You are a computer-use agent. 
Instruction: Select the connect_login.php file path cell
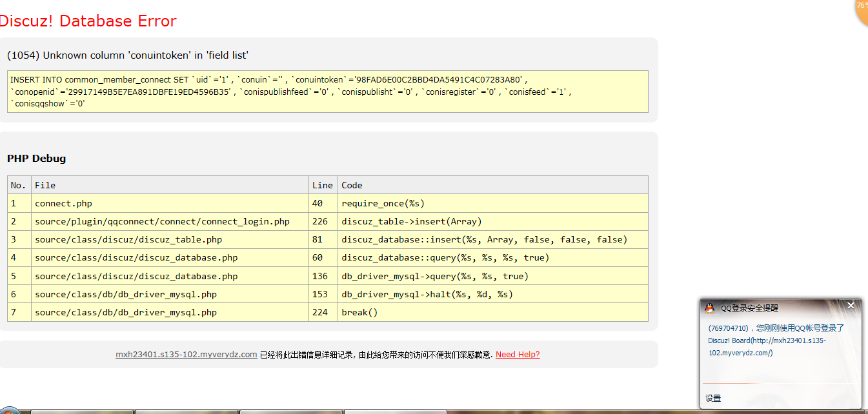(162, 221)
